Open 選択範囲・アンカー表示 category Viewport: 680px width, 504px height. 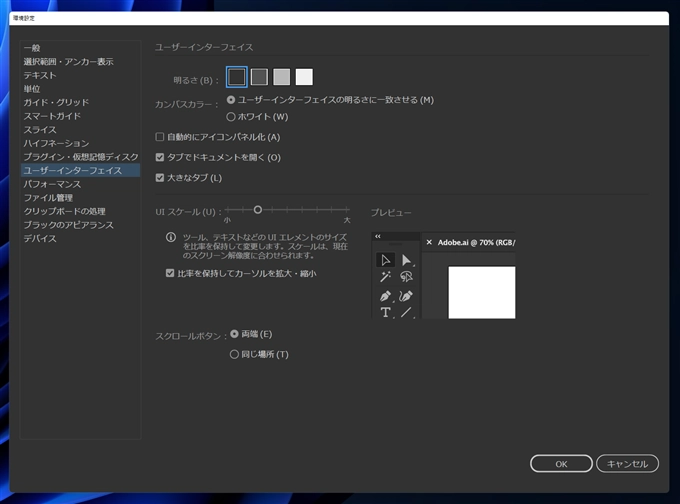(x=81, y=62)
